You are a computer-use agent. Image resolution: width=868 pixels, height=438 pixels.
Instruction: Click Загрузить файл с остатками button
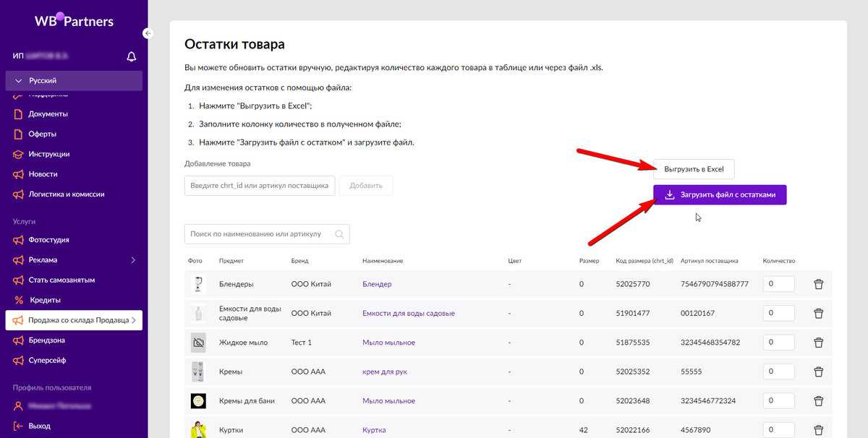click(720, 195)
